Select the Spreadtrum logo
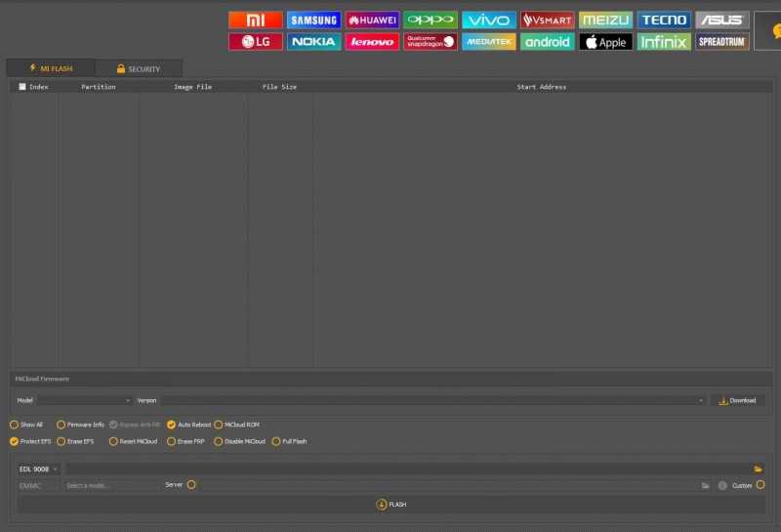 pyautogui.click(x=722, y=42)
